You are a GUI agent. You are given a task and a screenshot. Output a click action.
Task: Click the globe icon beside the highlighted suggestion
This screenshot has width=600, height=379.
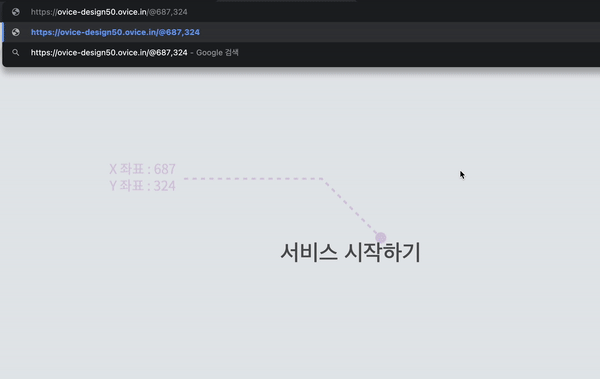click(16, 32)
